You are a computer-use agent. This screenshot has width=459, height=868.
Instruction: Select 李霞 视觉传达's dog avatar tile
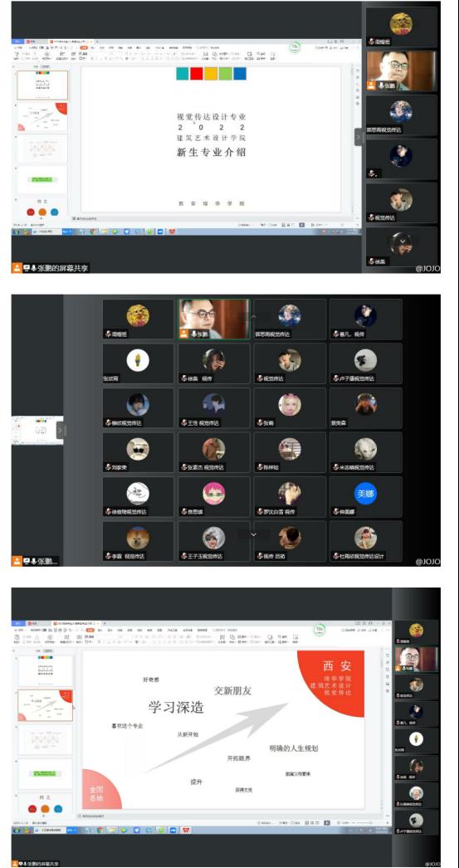[x=138, y=541]
